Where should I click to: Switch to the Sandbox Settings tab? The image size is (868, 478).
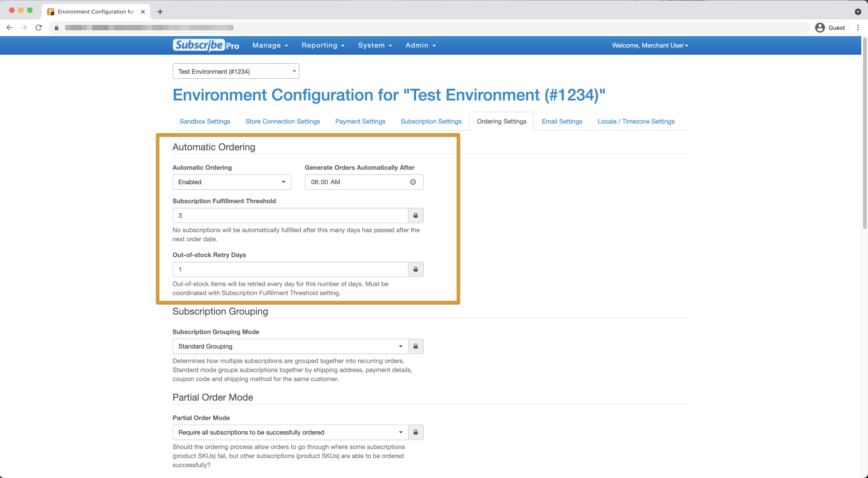tap(205, 121)
